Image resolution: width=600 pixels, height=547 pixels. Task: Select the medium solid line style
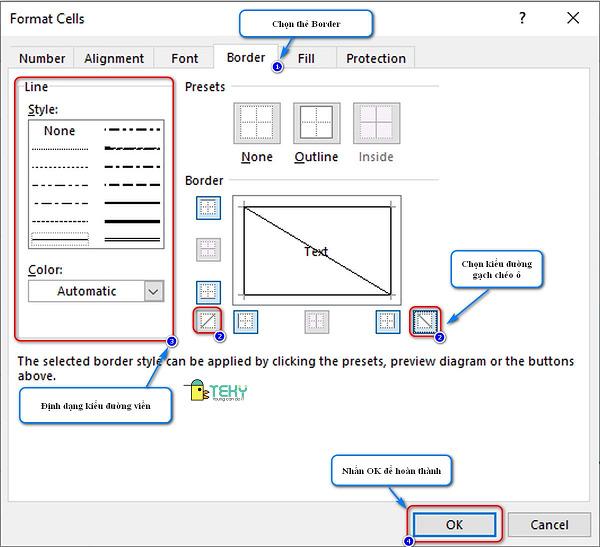(132, 203)
